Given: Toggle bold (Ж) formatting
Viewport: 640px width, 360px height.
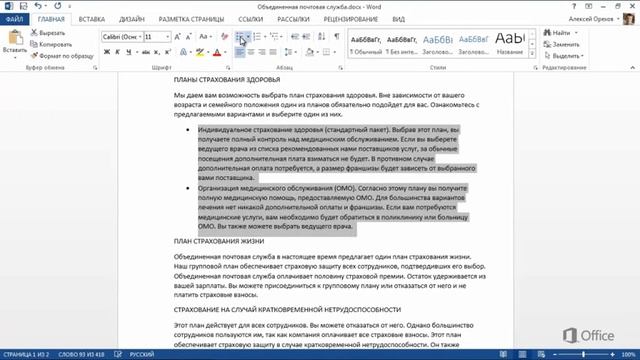Looking at the screenshot, I should pos(107,52).
